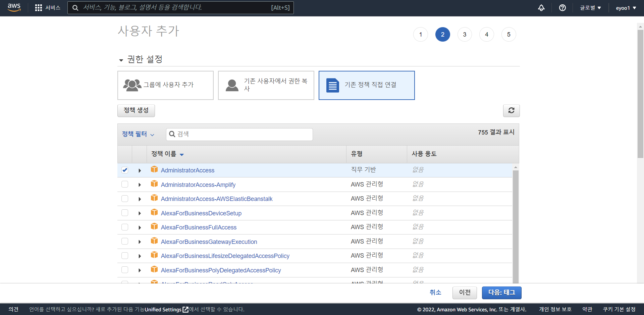Screen dimensions: 644x315
Task: Expand the AlexaForBusinessFullAccess row arrow
Action: point(140,228)
